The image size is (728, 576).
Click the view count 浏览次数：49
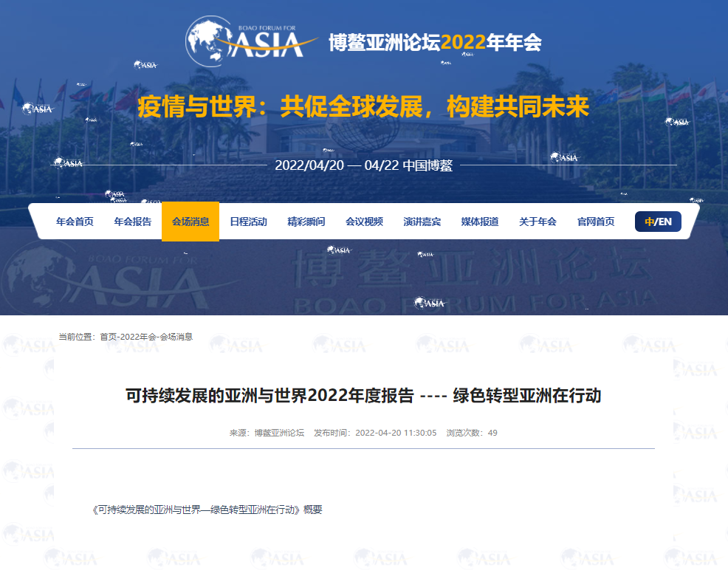pyautogui.click(x=472, y=433)
